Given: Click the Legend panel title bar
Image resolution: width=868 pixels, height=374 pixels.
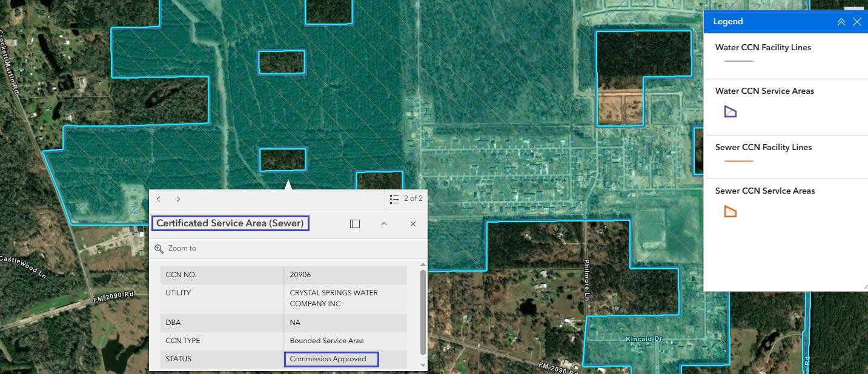Looking at the screenshot, I should pos(769,22).
